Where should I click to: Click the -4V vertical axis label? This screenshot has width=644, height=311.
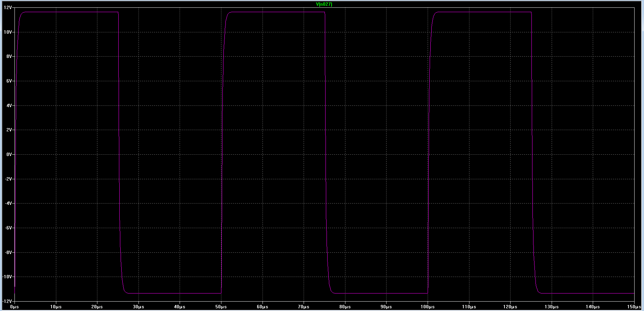(x=8, y=203)
